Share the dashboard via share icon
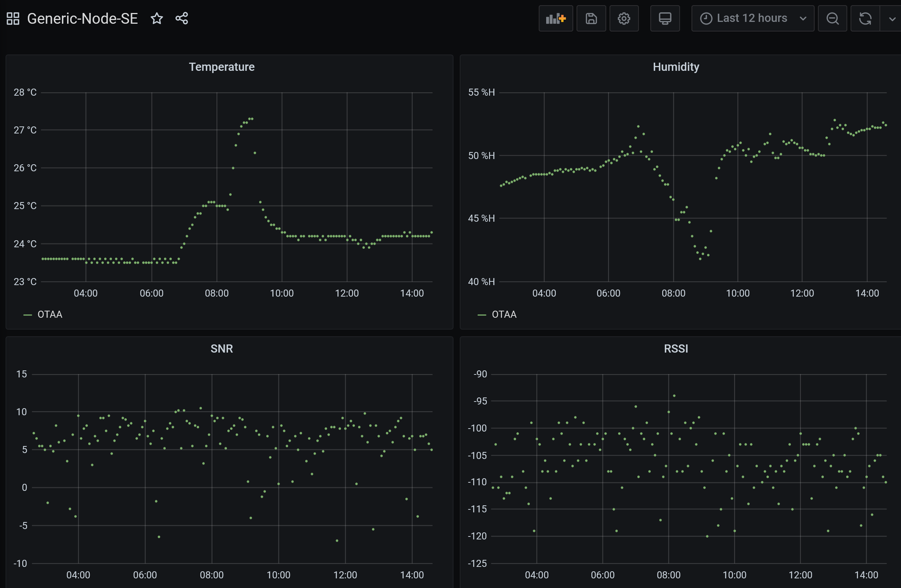The height and width of the screenshot is (588, 901). coord(182,18)
